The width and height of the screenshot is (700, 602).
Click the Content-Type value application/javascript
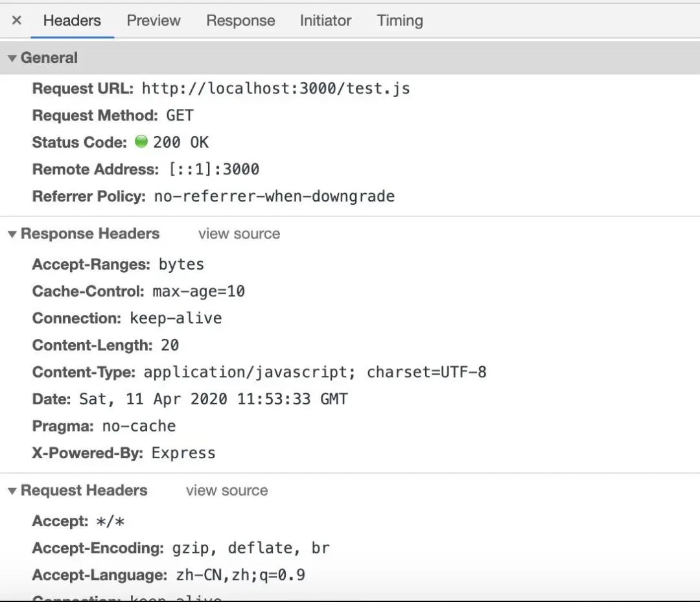coord(249,372)
